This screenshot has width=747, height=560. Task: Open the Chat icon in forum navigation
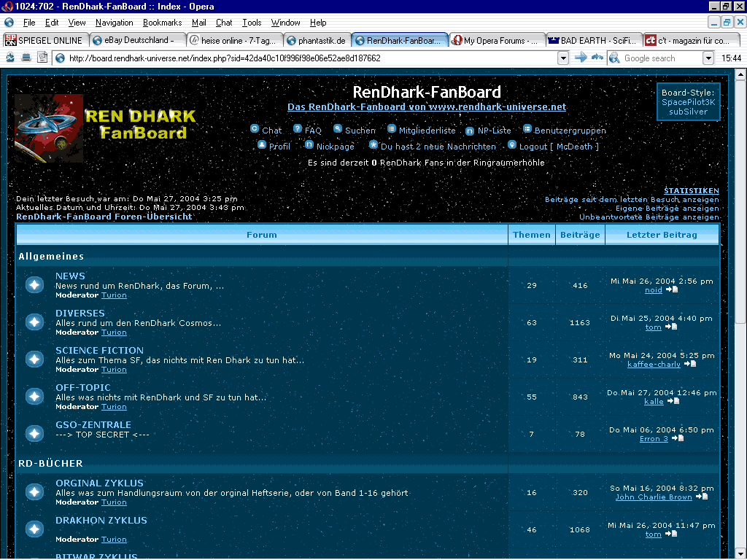[255, 129]
